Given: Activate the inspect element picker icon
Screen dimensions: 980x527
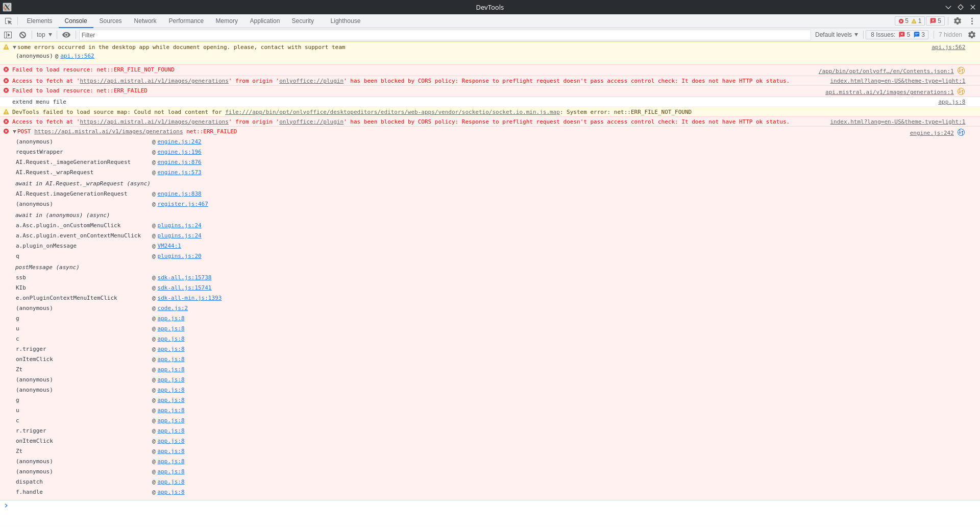Looking at the screenshot, I should click(x=8, y=21).
